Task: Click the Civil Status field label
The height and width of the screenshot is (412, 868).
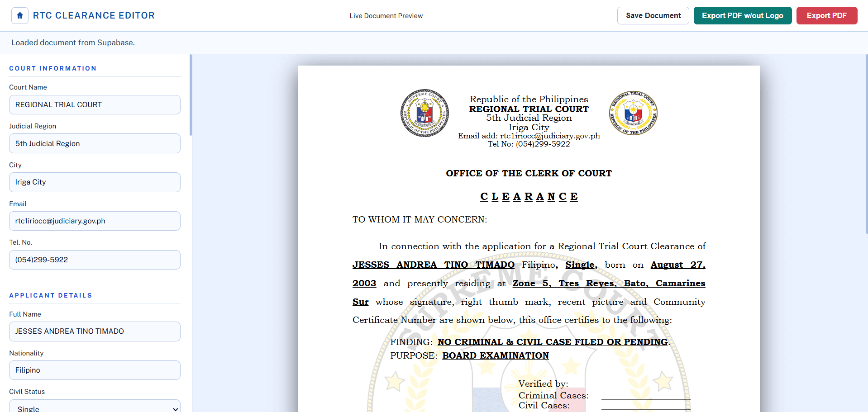Action: [27, 392]
